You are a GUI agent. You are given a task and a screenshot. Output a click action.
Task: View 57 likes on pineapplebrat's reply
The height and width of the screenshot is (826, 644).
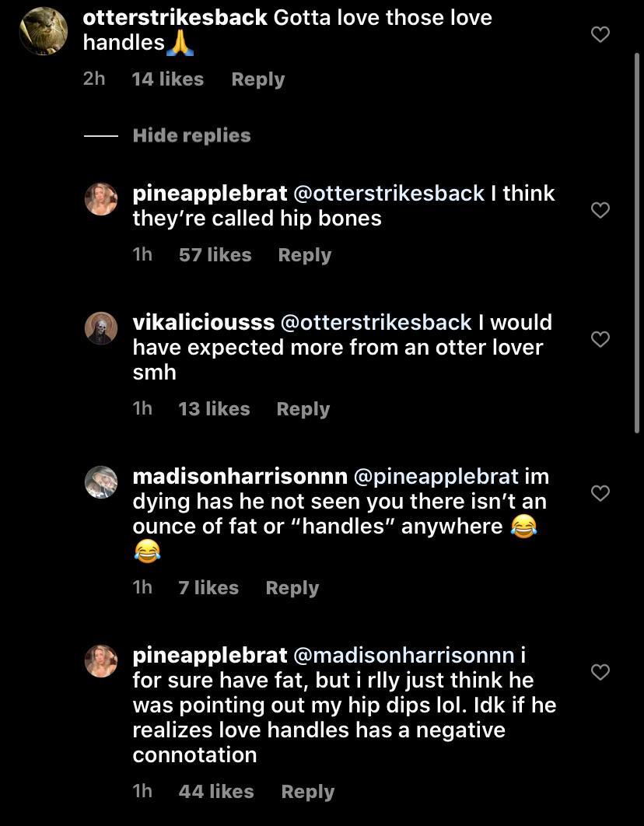pos(215,255)
